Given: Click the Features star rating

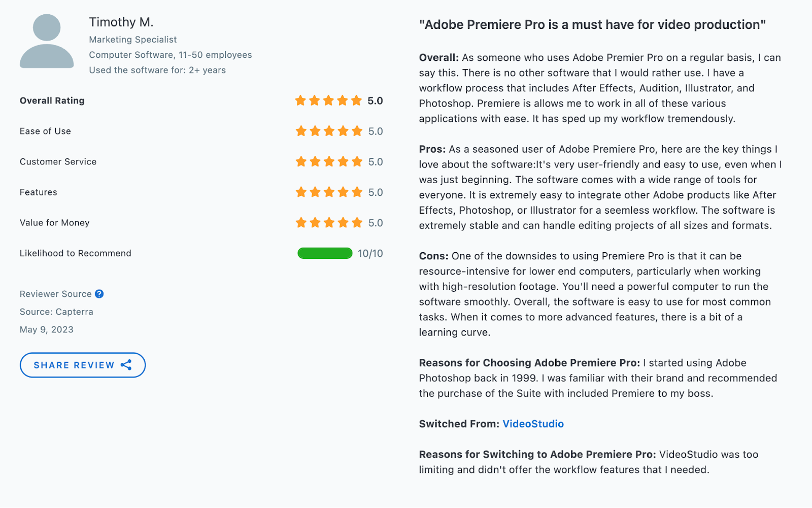Looking at the screenshot, I should pos(328,192).
